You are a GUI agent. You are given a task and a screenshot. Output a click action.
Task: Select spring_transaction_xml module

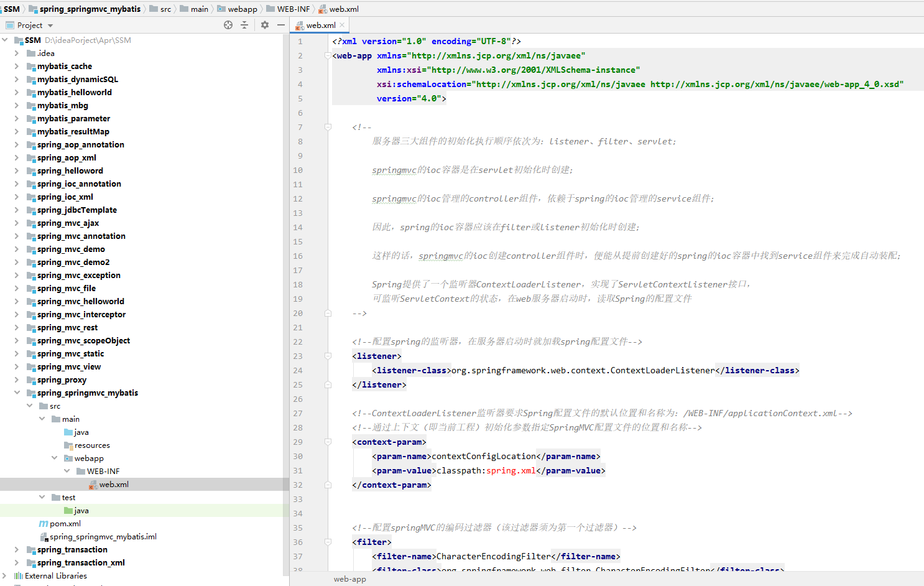(81, 562)
